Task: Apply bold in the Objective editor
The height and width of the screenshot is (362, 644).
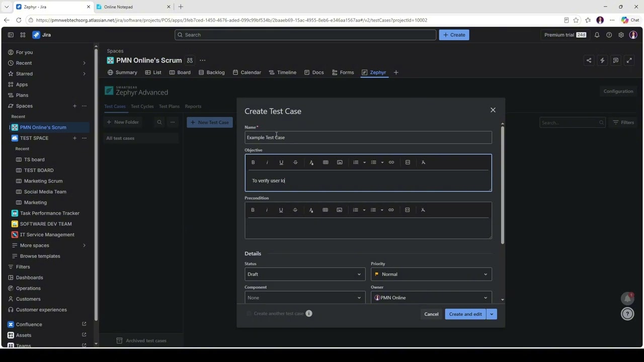Action: 253,162
